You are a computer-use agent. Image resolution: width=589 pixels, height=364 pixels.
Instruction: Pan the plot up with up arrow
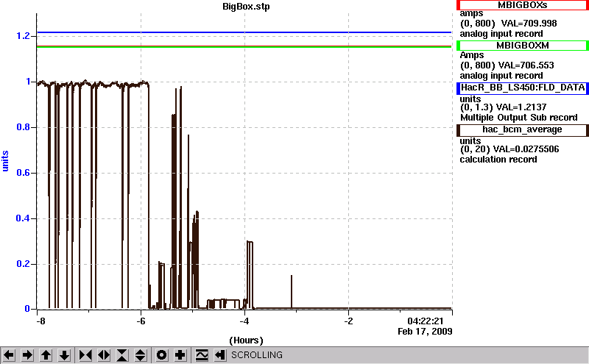click(x=46, y=355)
